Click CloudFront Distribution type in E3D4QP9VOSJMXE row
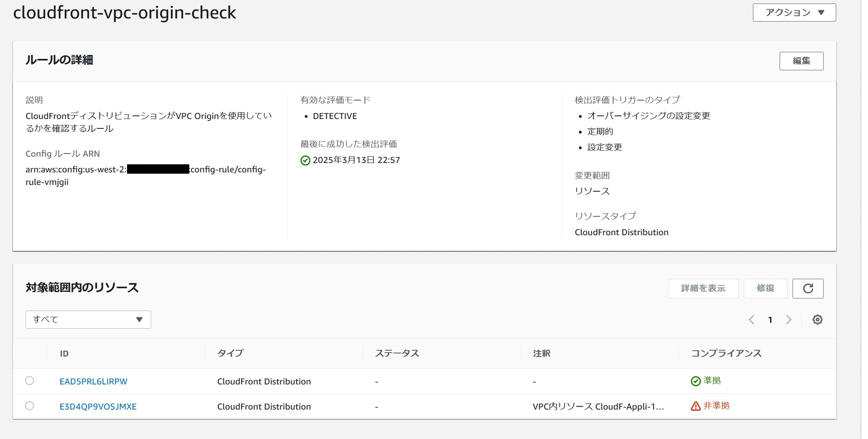Screen dimensions: 868x439 coord(264,407)
